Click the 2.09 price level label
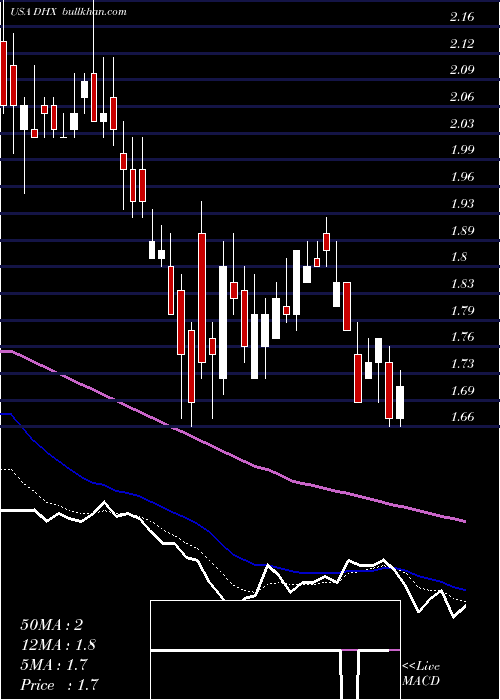This screenshot has height=700, width=500. [x=462, y=70]
